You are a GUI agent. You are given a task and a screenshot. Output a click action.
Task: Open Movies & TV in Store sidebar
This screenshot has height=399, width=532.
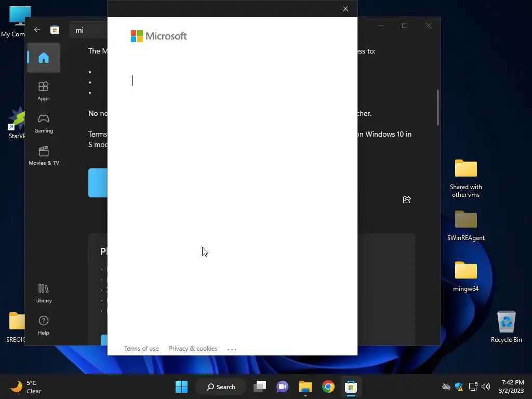[44, 156]
